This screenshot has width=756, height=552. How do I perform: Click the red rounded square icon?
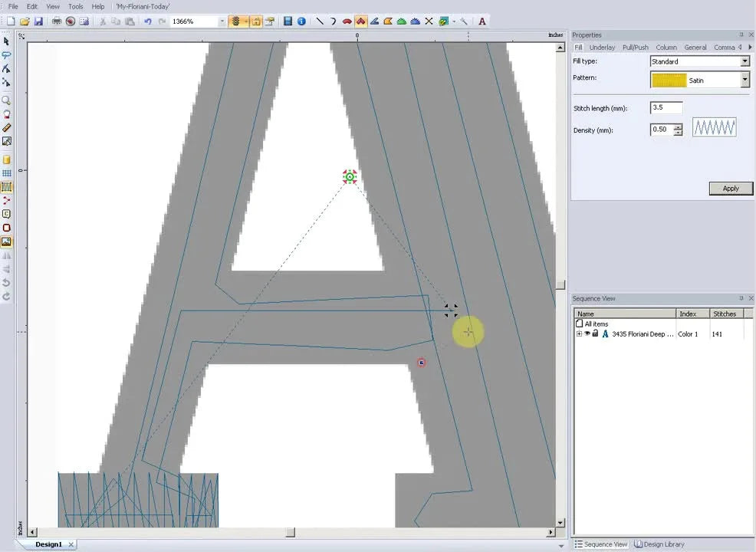pyautogui.click(x=6, y=228)
